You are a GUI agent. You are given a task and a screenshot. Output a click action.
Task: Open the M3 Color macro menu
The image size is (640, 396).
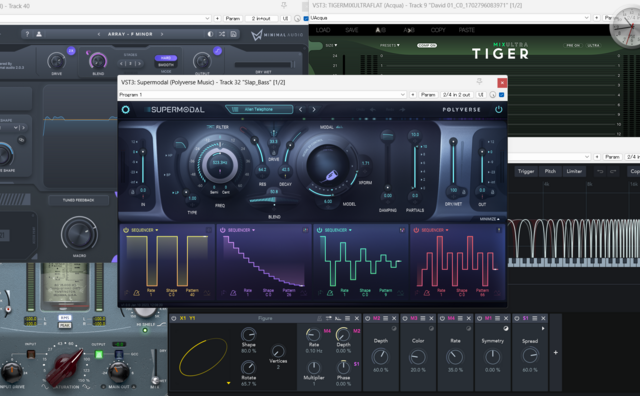[x=422, y=318]
